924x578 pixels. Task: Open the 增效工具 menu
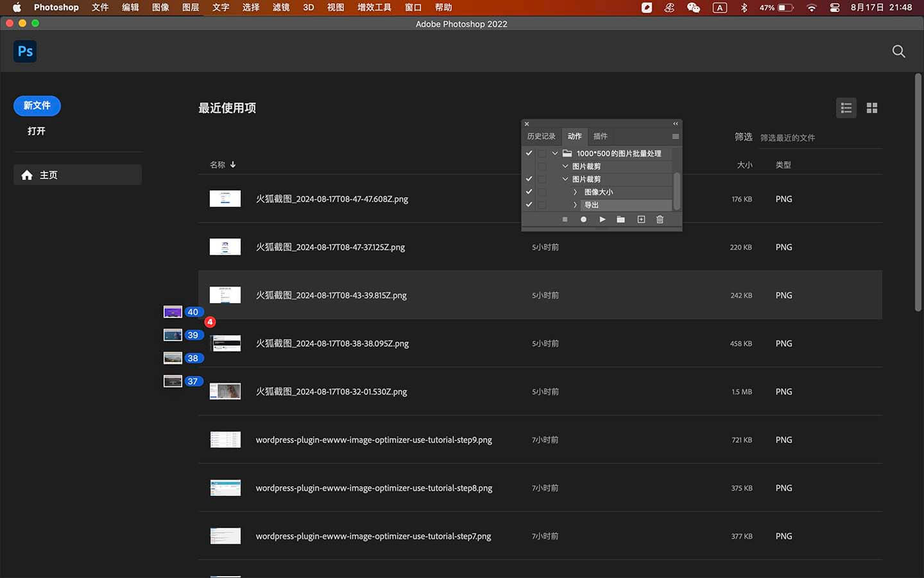(x=374, y=7)
